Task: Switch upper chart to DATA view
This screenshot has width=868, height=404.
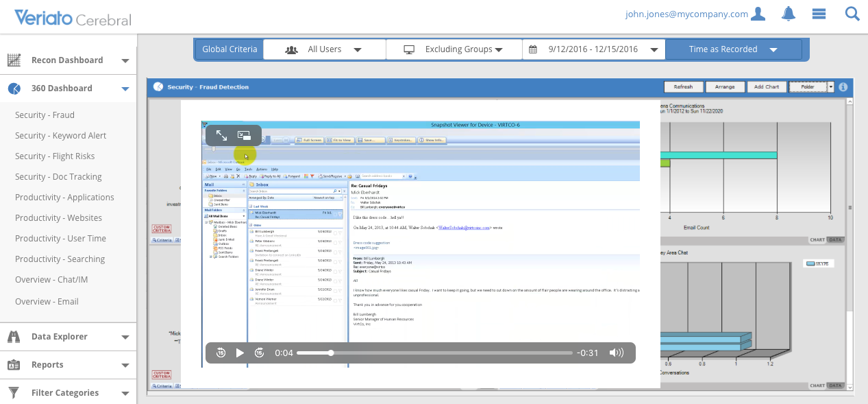Action: [x=835, y=240]
